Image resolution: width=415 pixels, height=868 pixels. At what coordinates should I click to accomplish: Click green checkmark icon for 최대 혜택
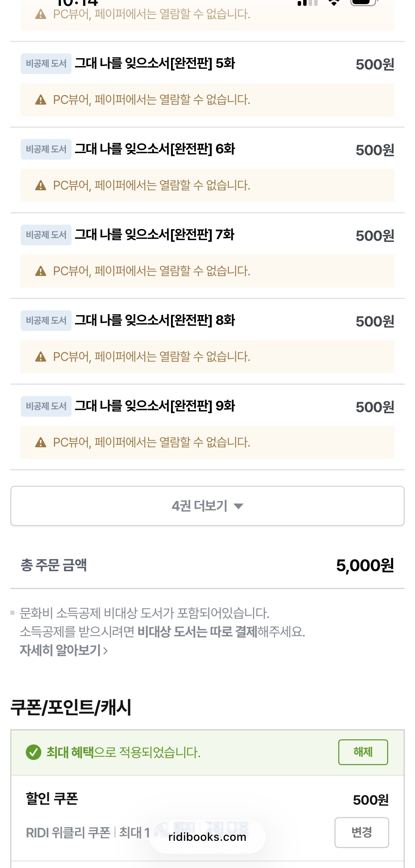tap(33, 752)
